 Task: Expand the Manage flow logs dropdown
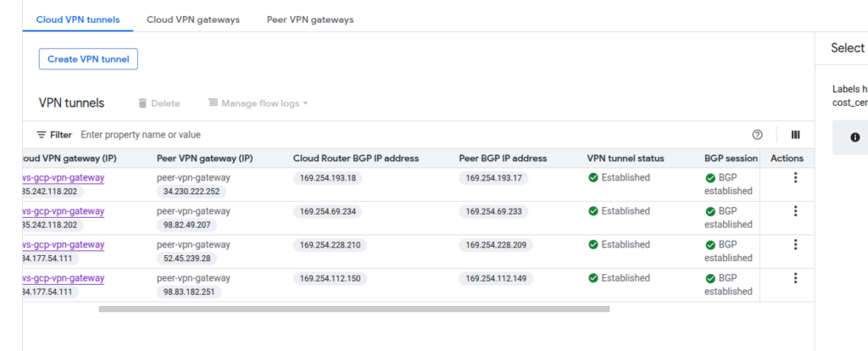258,103
